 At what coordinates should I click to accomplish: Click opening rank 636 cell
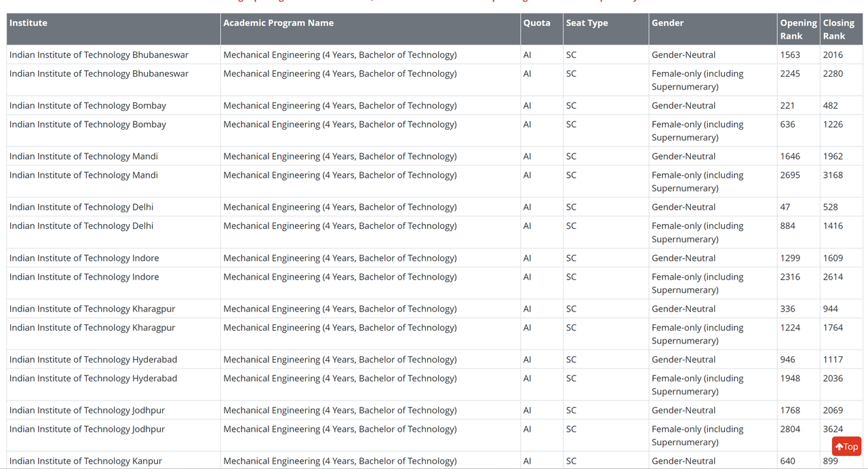click(798, 130)
